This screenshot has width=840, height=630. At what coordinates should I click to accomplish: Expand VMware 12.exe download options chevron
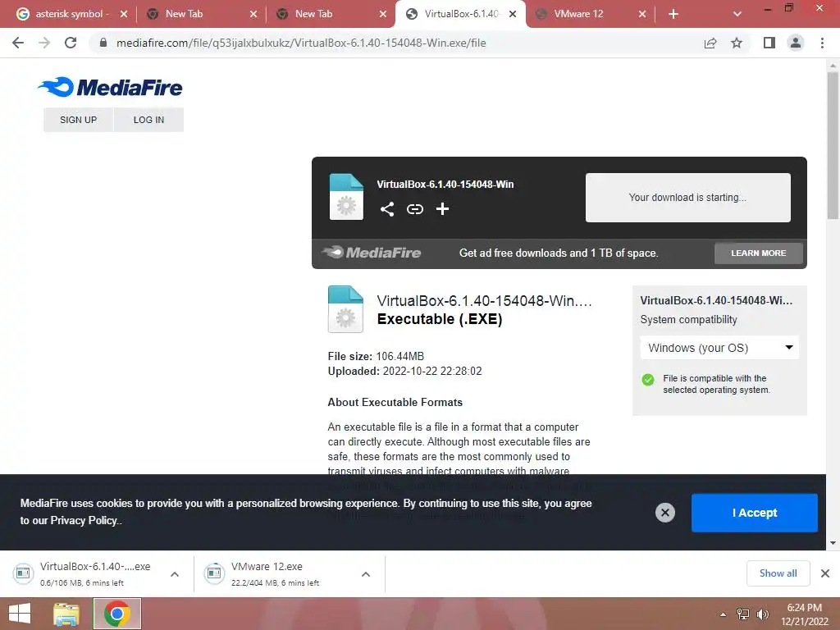[366, 574]
